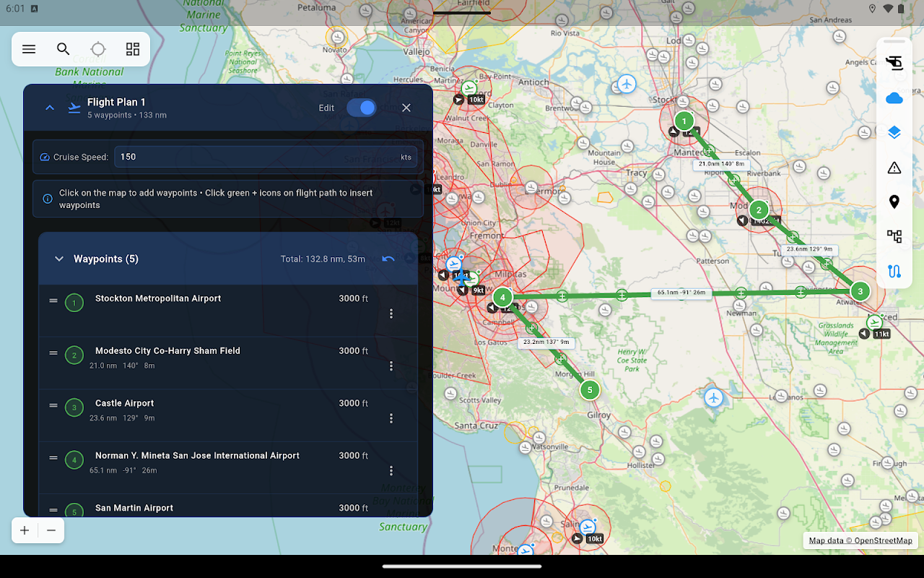Click the '65.1nm -91° 26m' leg label
The height and width of the screenshot is (578, 924).
click(x=681, y=293)
